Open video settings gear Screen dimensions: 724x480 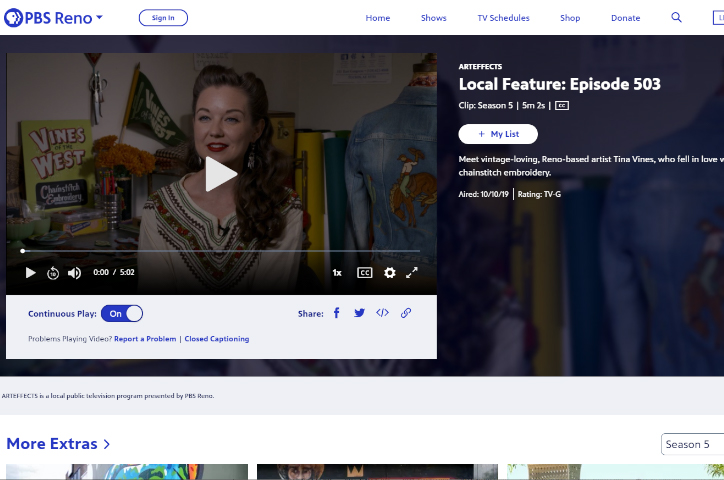click(x=390, y=273)
